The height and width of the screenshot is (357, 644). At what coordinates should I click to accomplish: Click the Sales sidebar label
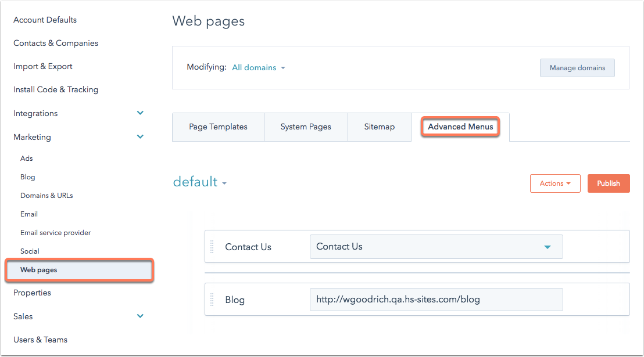(x=23, y=316)
